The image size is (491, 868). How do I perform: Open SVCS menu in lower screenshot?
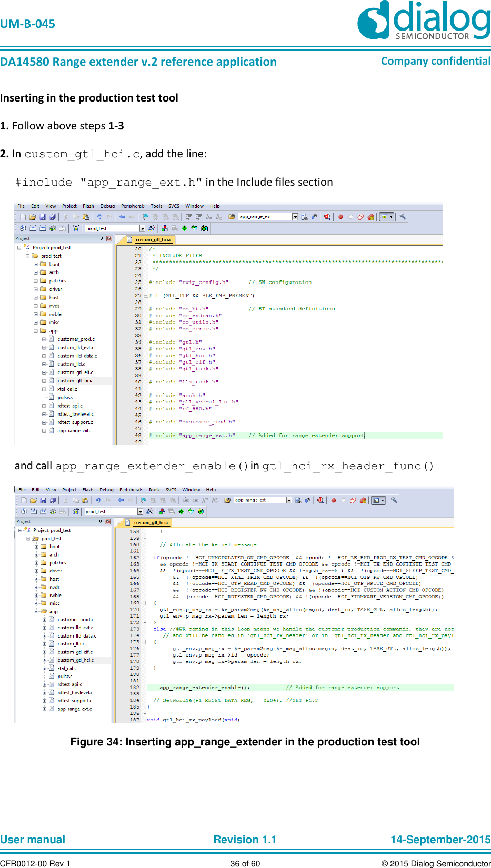pyautogui.click(x=171, y=490)
